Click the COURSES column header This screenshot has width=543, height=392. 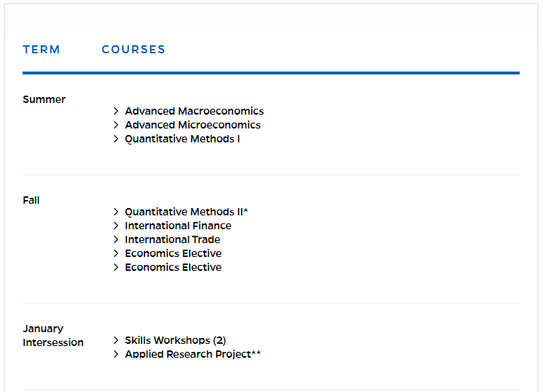coord(134,50)
